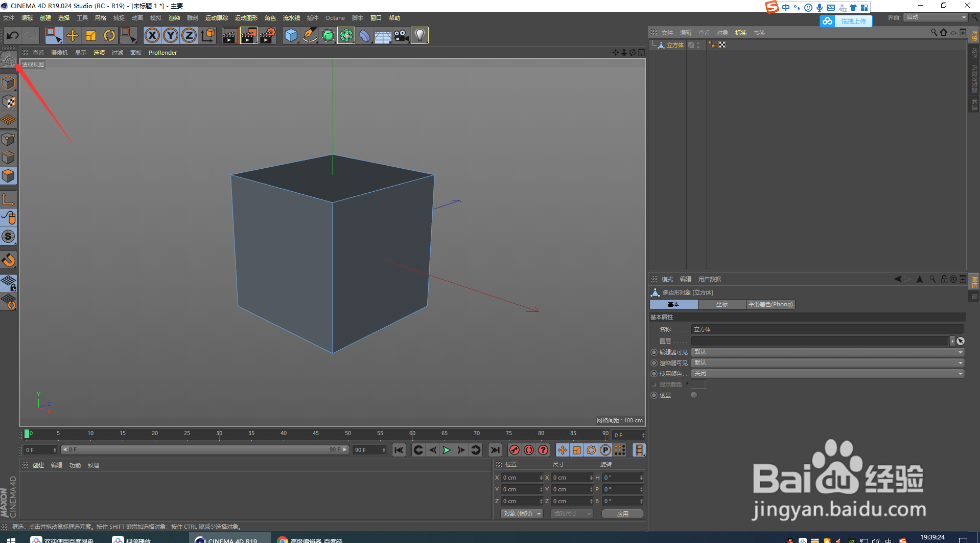Activate the Scale tool in top toolbar
This screenshot has width=980, height=543.
coord(91,35)
